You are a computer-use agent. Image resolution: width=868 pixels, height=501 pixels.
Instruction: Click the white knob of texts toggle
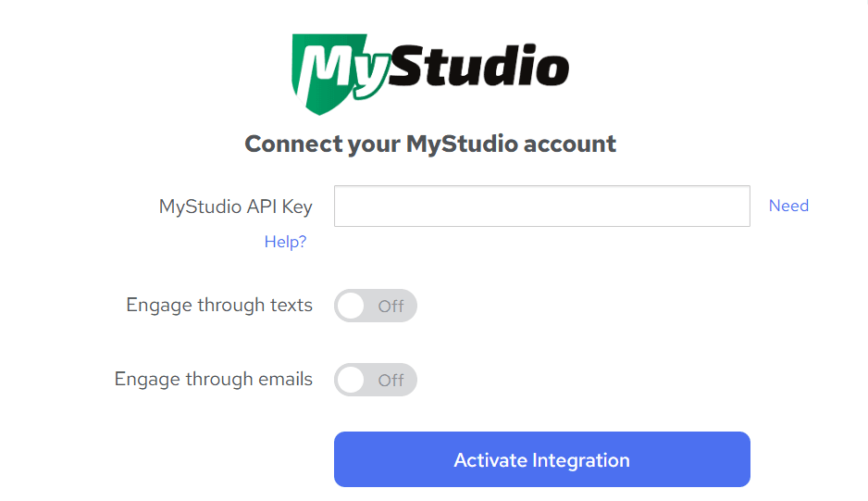351,306
